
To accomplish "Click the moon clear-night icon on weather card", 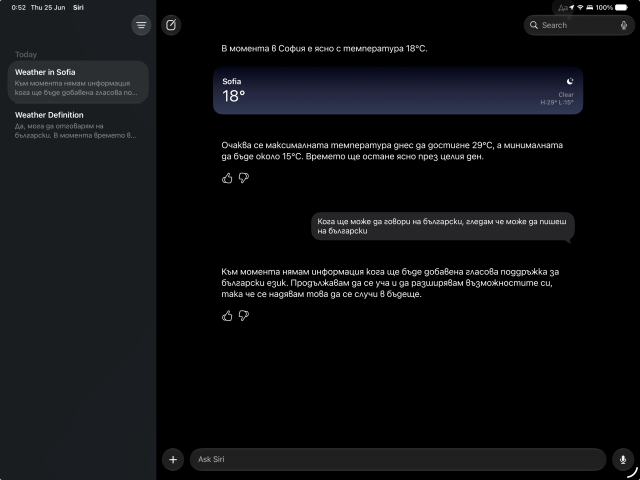I will click(x=570, y=81).
